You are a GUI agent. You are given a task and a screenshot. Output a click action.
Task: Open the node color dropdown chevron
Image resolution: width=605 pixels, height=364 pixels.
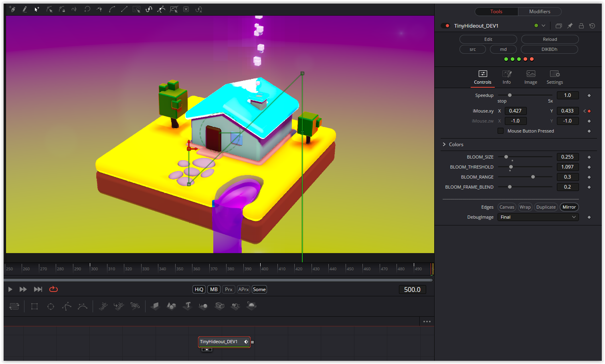543,26
